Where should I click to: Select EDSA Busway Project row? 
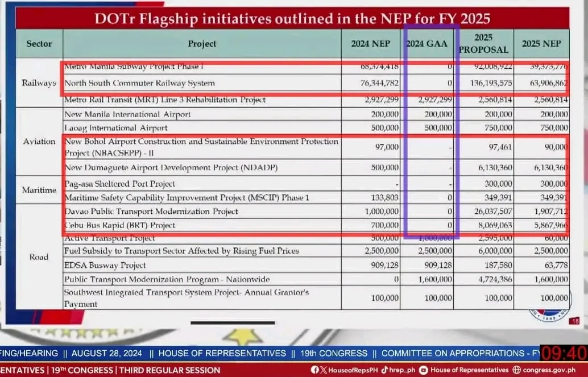pos(316,265)
